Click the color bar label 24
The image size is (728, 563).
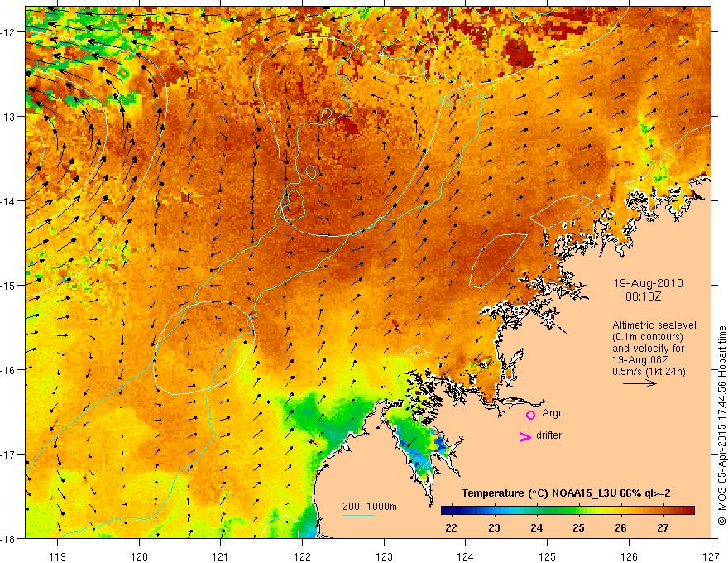pos(536,527)
